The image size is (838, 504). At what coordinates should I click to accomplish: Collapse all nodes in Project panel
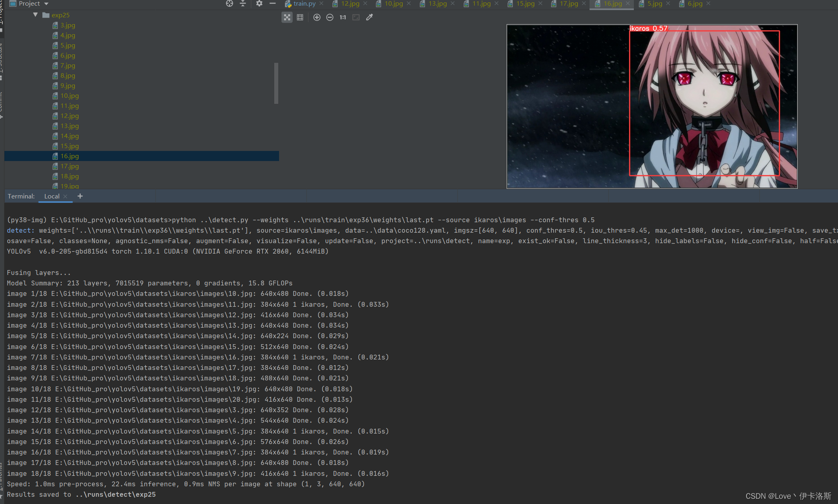(243, 4)
